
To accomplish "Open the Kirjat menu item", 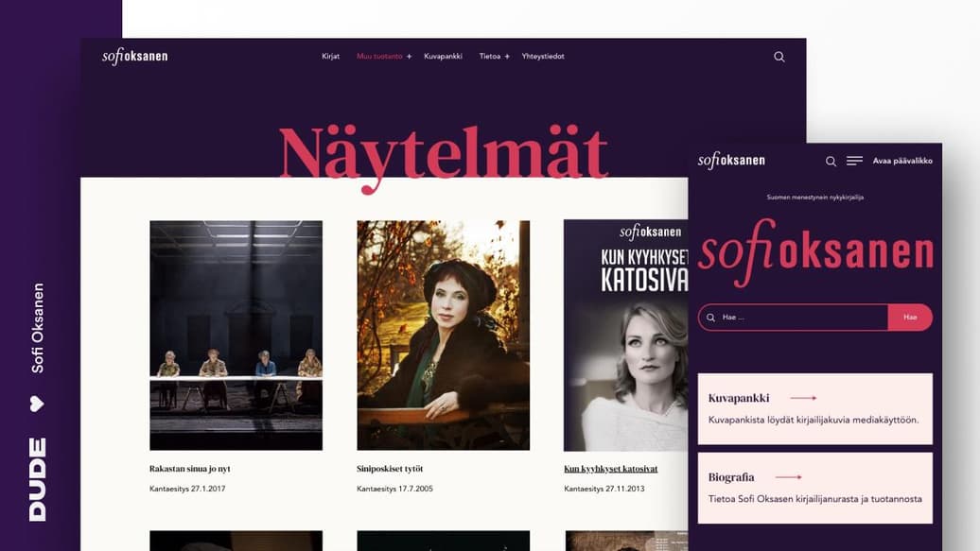I will [331, 56].
